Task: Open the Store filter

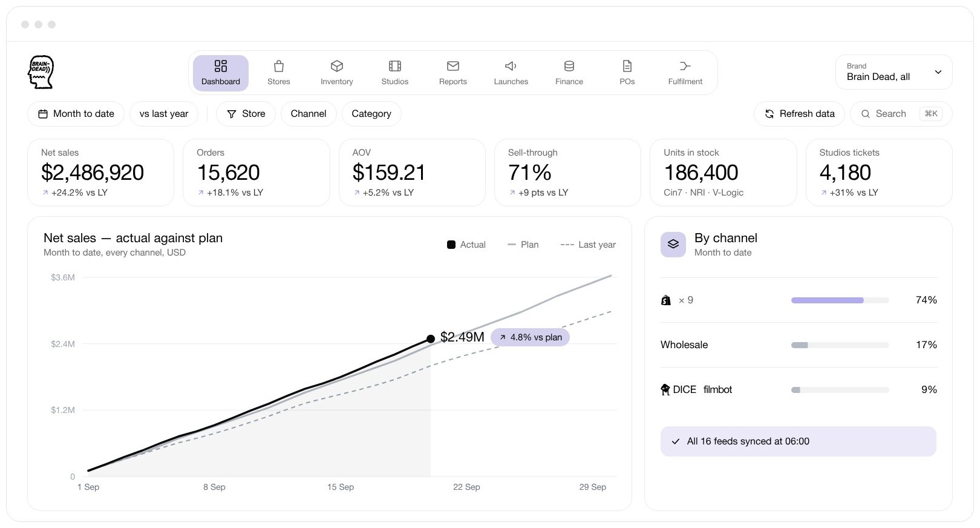Action: [246, 114]
